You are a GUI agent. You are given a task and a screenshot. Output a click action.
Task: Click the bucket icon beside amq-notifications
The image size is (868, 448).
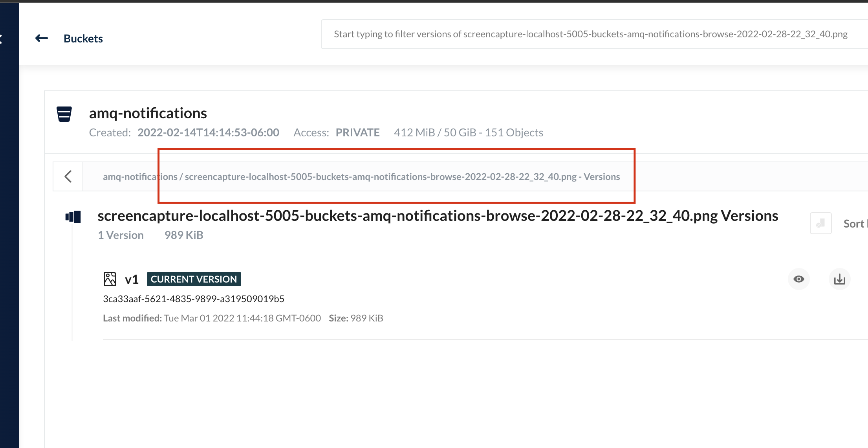pos(64,114)
